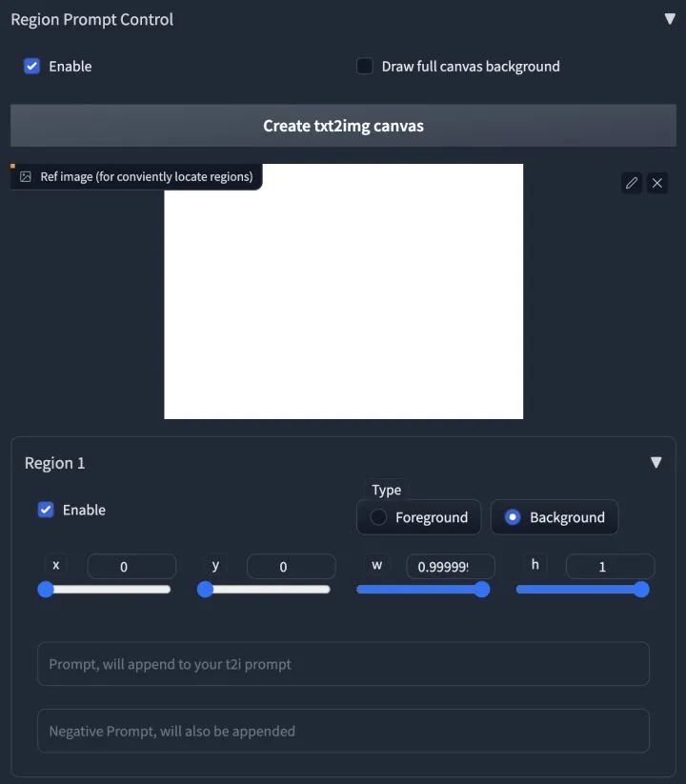Click the w width slider handle
Viewport: 686px width, 784px height.
coord(482,590)
